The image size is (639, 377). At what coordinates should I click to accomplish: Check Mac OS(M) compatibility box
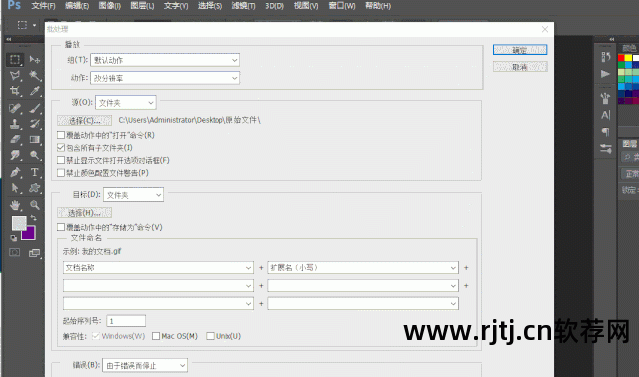tap(156, 336)
